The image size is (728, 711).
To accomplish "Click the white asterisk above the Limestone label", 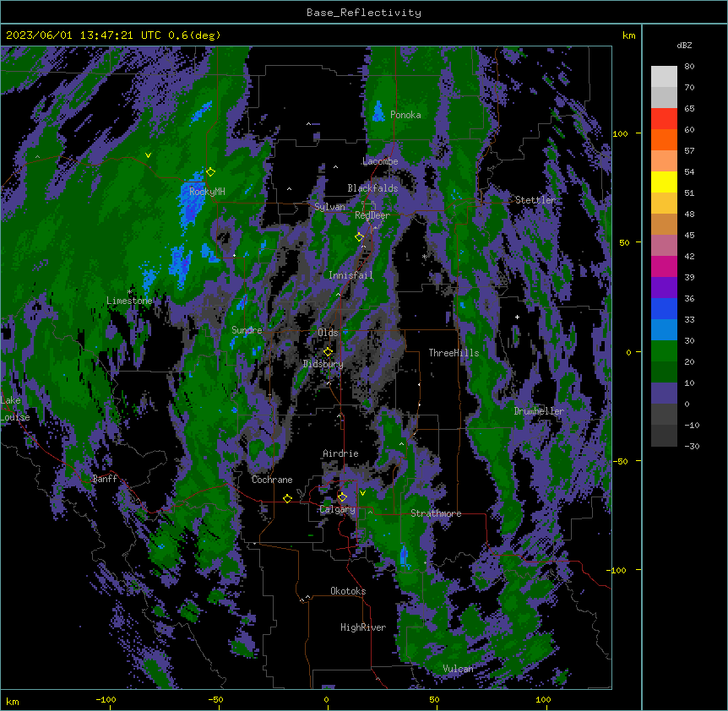I will 129,292.
